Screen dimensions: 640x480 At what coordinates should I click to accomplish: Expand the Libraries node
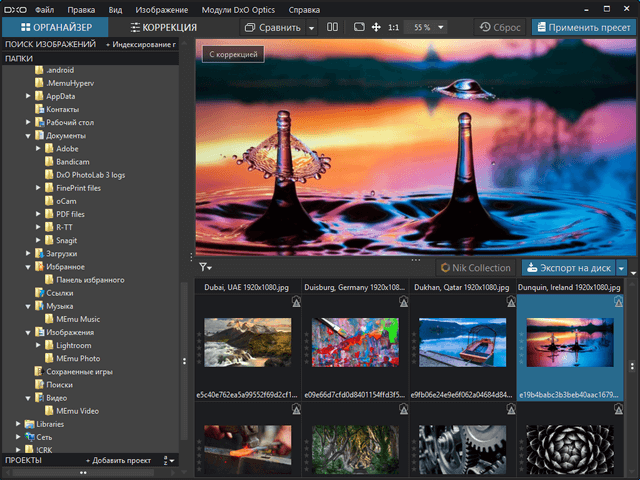18,424
